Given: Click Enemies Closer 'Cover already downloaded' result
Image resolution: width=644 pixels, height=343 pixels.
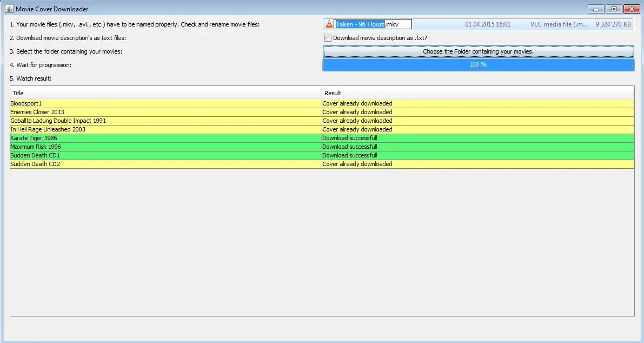Looking at the screenshot, I should (478, 112).
